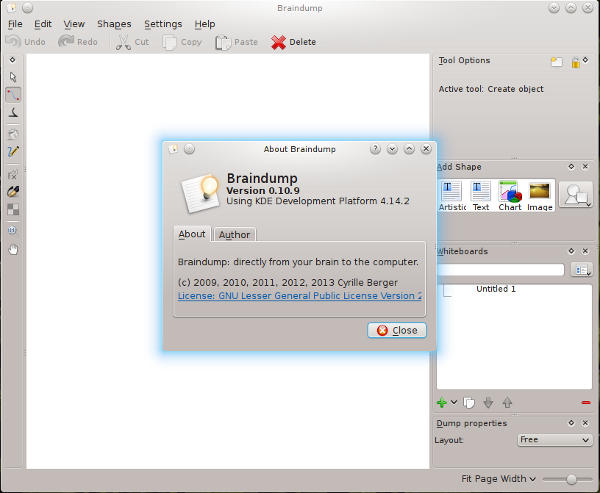Click the lock icon in Tool Options
This screenshot has width=600, height=493.
coord(575,62)
